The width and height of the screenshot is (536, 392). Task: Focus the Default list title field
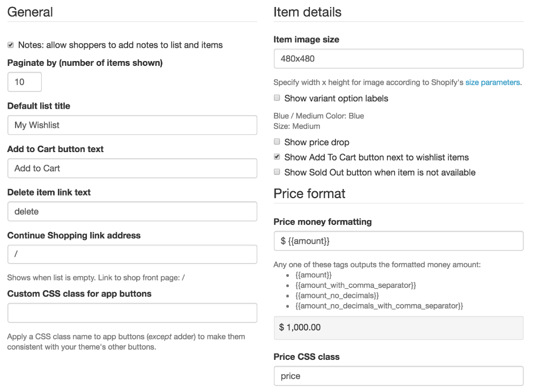click(132, 125)
